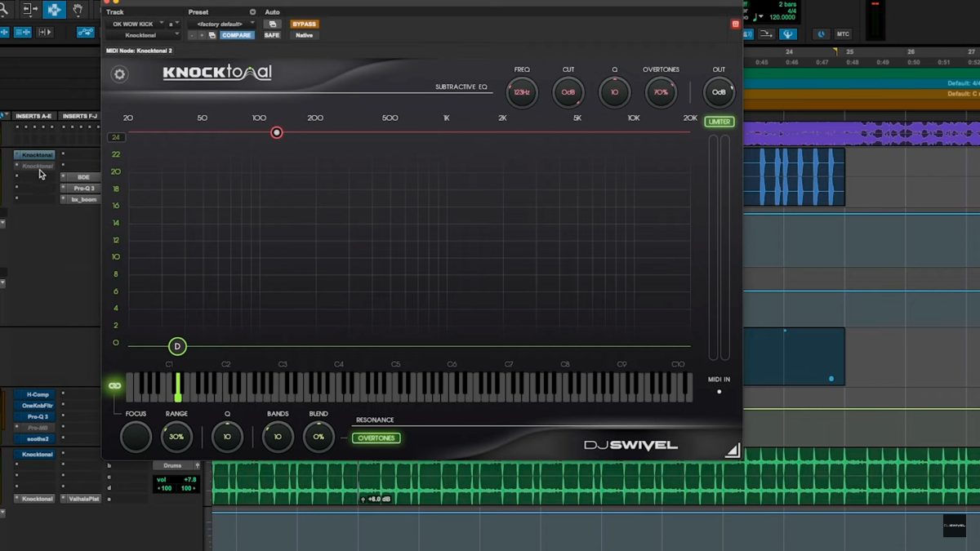Adjust the BANDS knob set to 10

pyautogui.click(x=278, y=437)
